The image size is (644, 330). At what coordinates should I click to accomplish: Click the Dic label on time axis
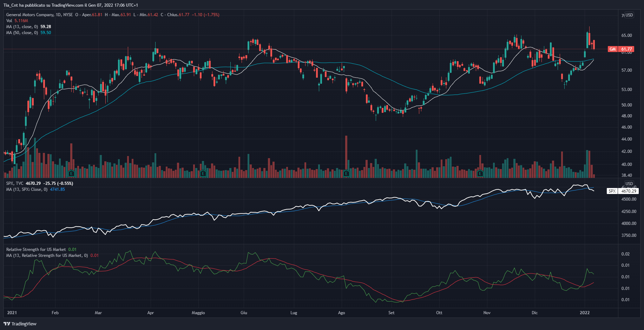click(x=535, y=313)
